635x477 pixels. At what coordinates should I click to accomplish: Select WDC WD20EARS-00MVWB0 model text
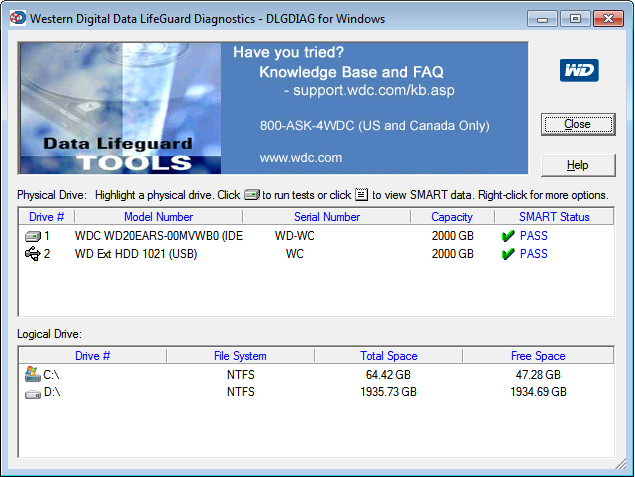point(159,236)
